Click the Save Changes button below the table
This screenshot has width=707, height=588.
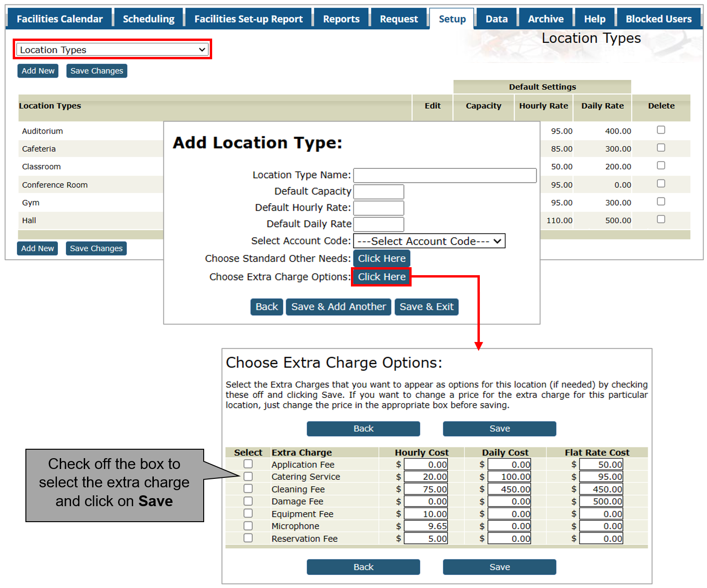click(x=96, y=248)
